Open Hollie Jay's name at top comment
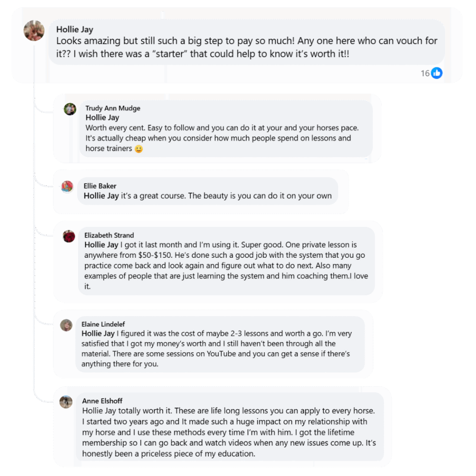 pyautogui.click(x=74, y=30)
